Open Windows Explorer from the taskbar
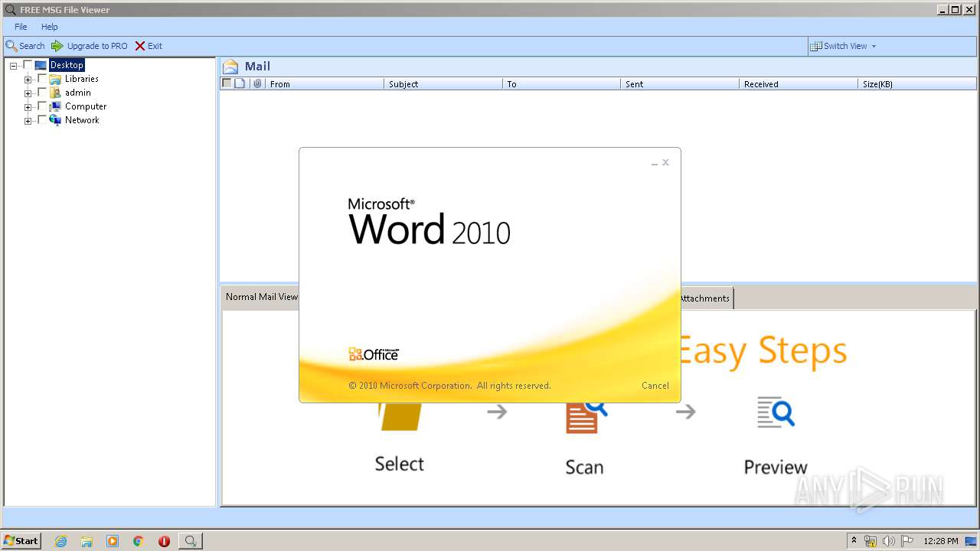This screenshot has width=980, height=551. point(87,541)
